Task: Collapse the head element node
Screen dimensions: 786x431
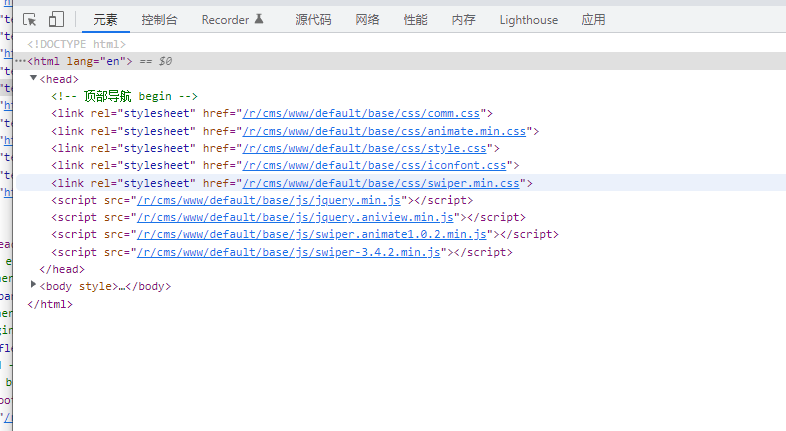Action: pyautogui.click(x=33, y=78)
